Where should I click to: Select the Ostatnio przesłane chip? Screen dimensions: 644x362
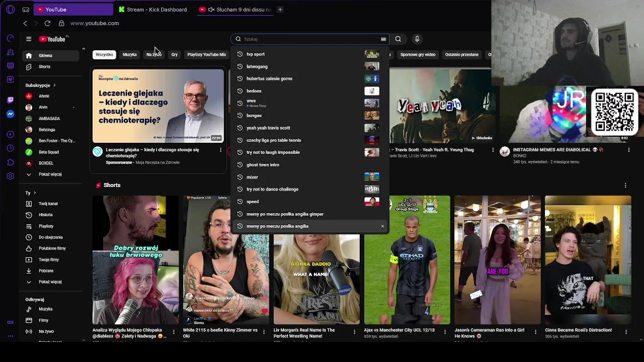pos(462,54)
